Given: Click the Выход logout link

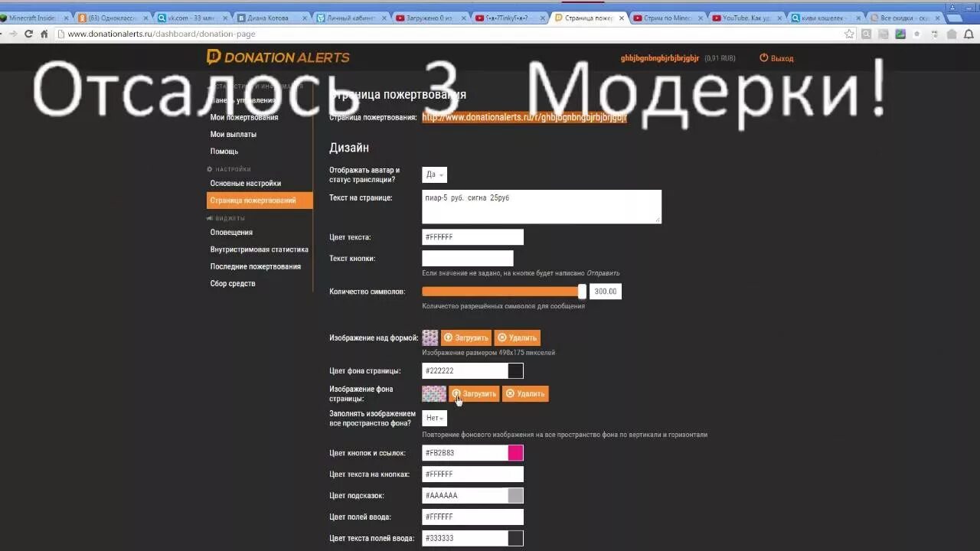Looking at the screenshot, I should pos(782,58).
